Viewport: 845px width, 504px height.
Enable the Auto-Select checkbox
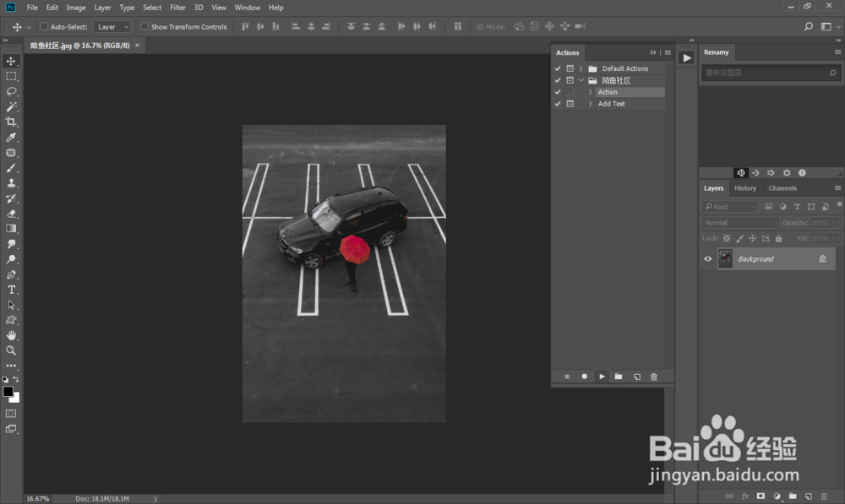(x=45, y=27)
